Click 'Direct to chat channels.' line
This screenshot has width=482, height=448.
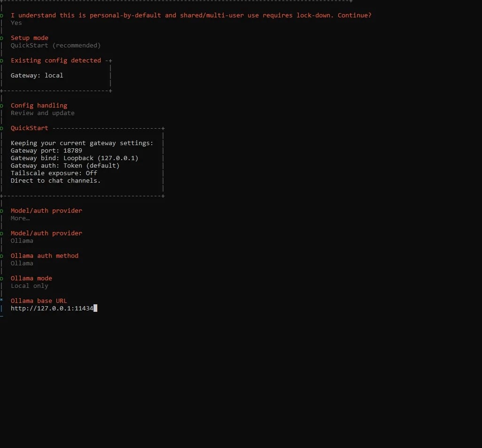[x=55, y=181]
